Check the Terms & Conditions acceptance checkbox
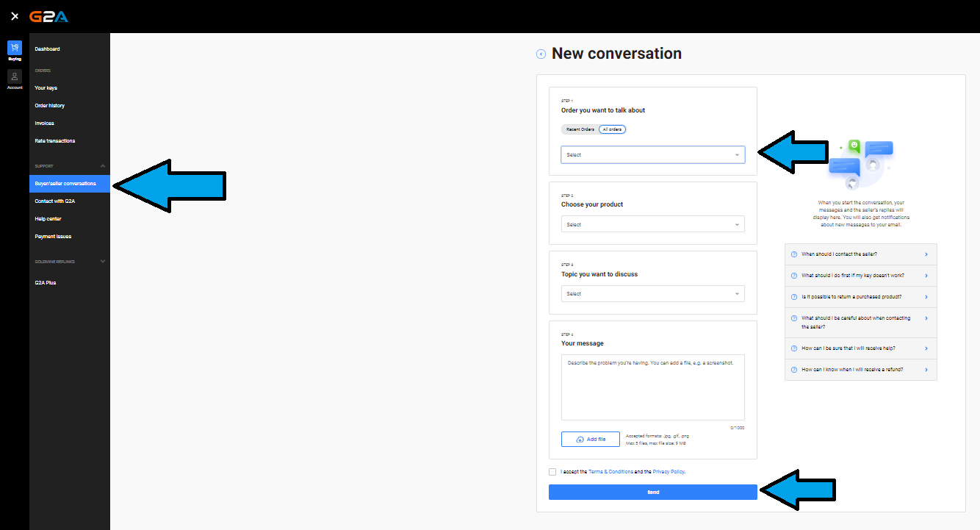 552,471
